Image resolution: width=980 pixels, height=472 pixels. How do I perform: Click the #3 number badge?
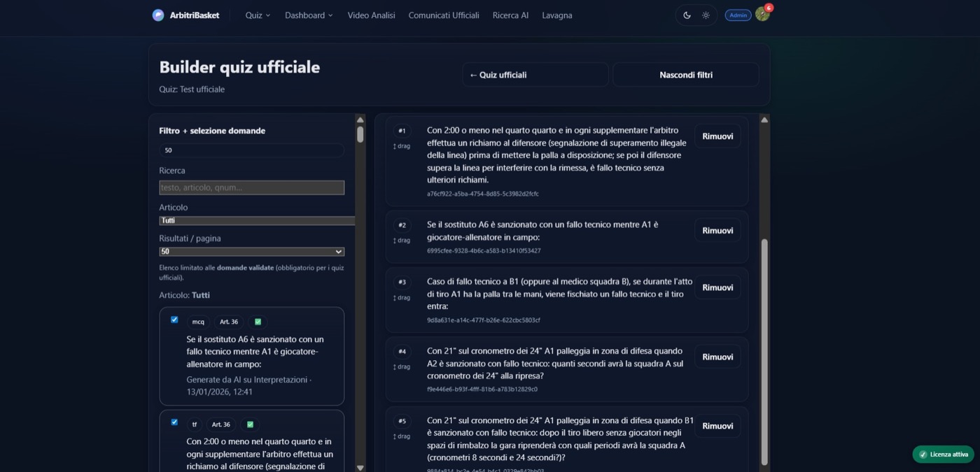[402, 282]
